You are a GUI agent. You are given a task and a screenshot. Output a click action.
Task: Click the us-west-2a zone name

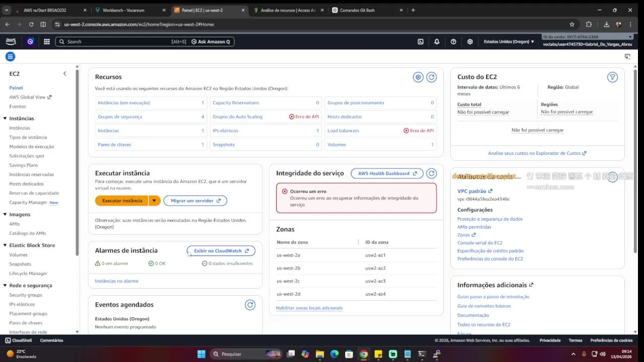tap(288, 255)
